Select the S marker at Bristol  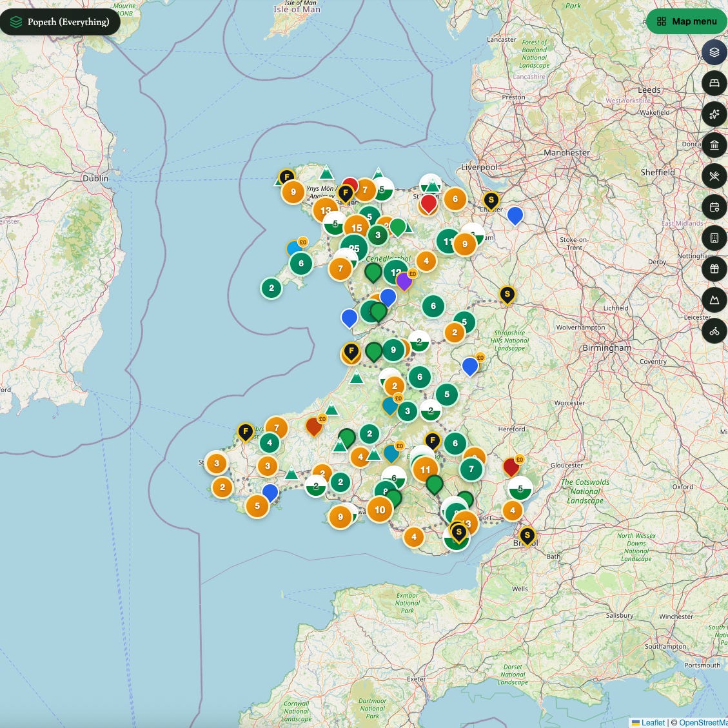pyautogui.click(x=527, y=536)
